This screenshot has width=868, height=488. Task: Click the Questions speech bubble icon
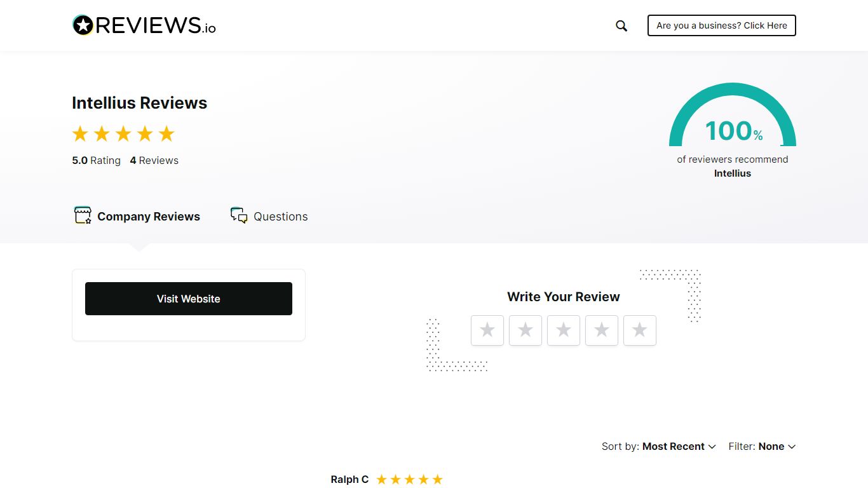tap(239, 215)
